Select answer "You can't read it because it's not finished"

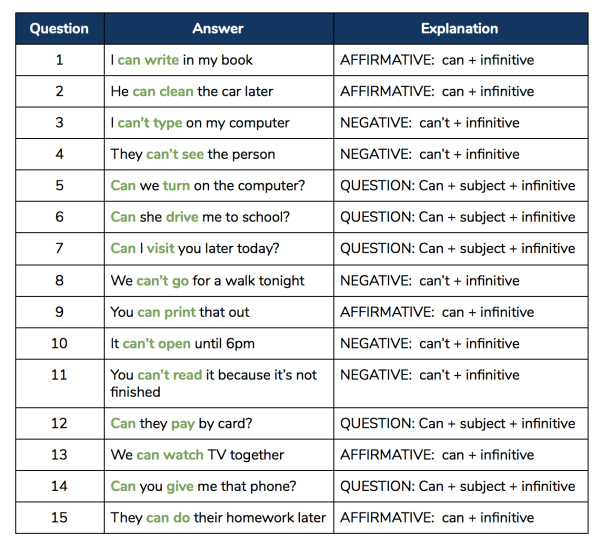pyautogui.click(x=214, y=383)
